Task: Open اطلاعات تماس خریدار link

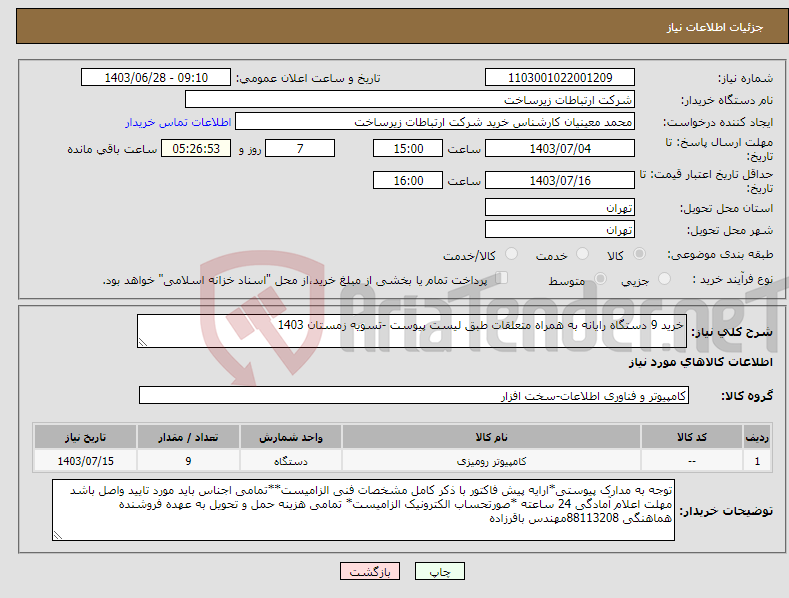Action: [178, 122]
